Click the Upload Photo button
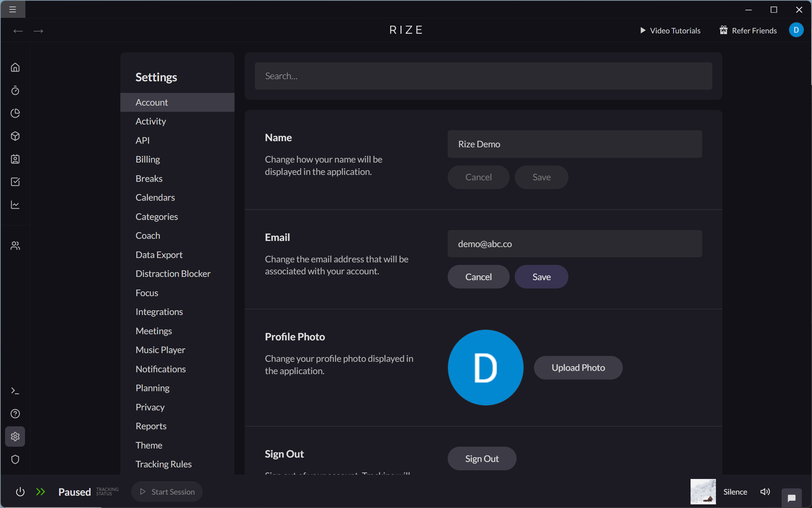The image size is (812, 508). (x=578, y=367)
